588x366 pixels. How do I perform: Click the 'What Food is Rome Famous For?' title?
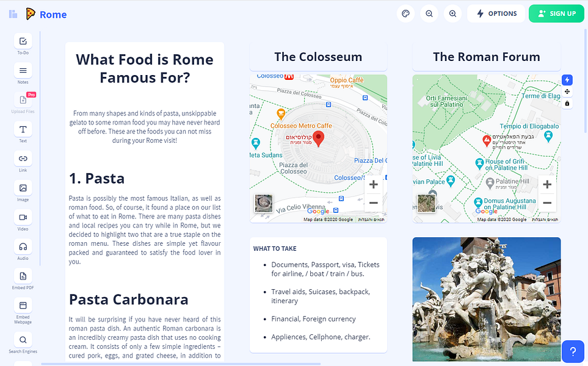[x=145, y=68]
